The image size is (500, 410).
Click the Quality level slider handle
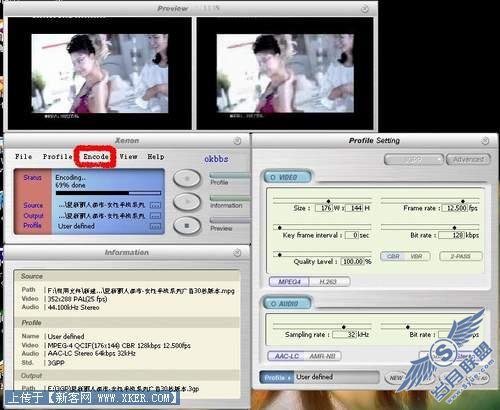280,255
